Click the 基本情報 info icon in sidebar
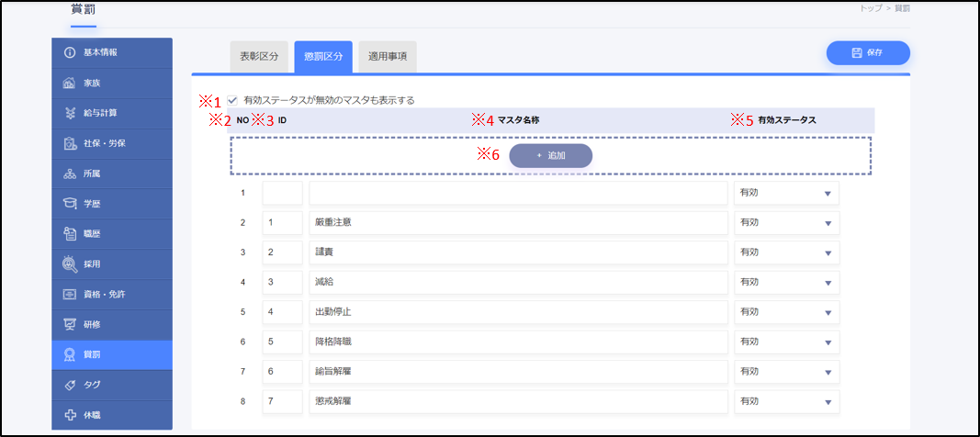This screenshot has height=437, width=980. (70, 53)
